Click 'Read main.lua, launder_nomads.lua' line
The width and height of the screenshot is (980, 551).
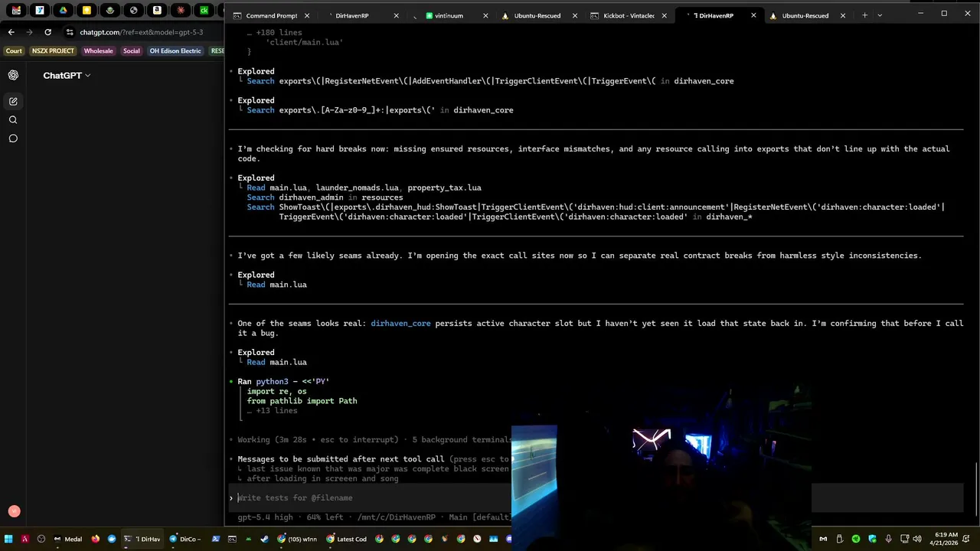pos(364,187)
